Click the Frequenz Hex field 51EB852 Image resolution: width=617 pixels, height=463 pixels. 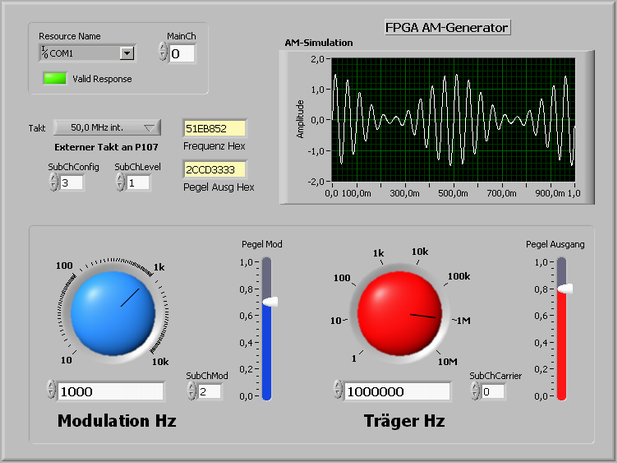[215, 128]
